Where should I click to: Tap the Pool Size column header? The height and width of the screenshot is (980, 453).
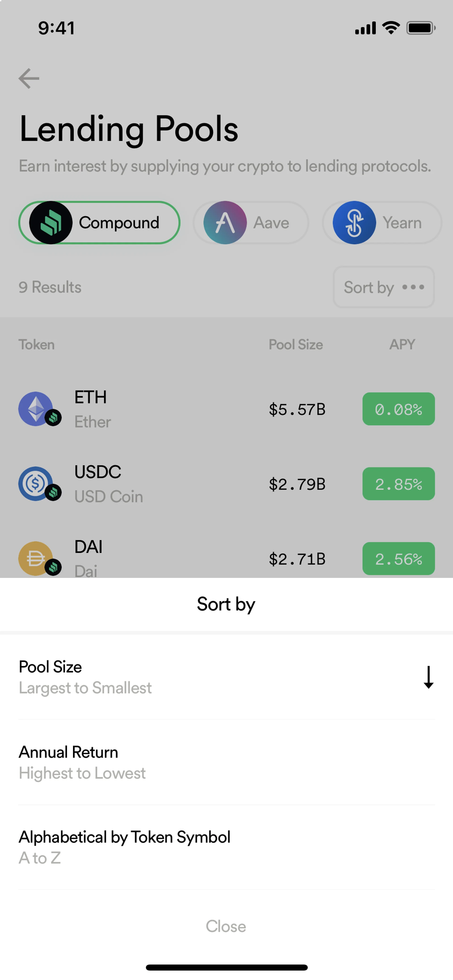tap(295, 345)
